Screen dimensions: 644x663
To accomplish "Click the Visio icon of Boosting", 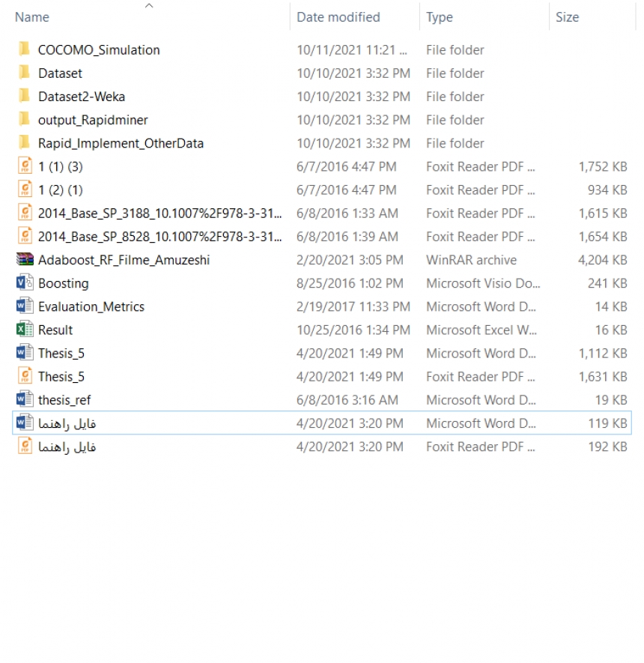I will pyautogui.click(x=25, y=282).
